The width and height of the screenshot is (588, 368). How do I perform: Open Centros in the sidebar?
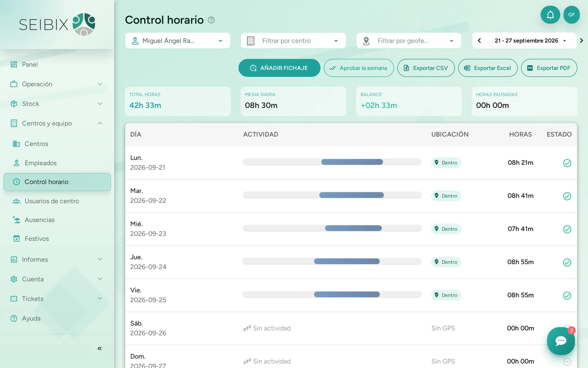[x=57, y=144]
